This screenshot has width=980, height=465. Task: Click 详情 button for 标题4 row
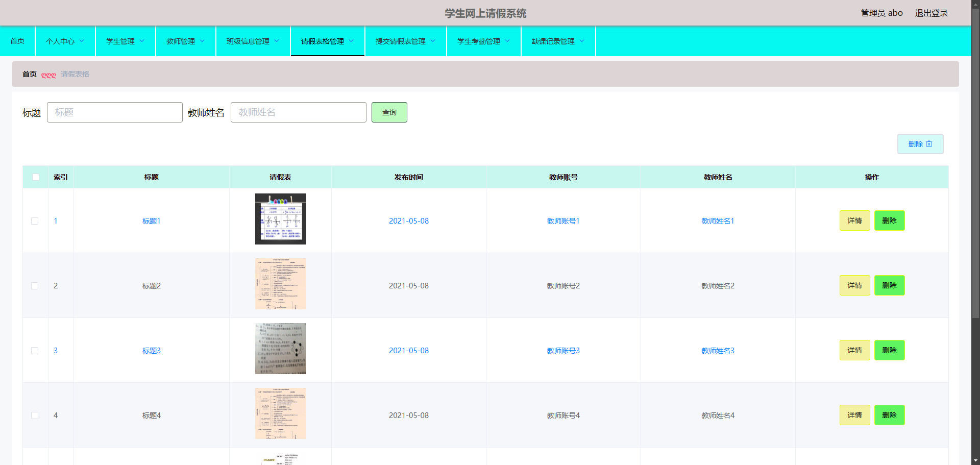click(855, 415)
